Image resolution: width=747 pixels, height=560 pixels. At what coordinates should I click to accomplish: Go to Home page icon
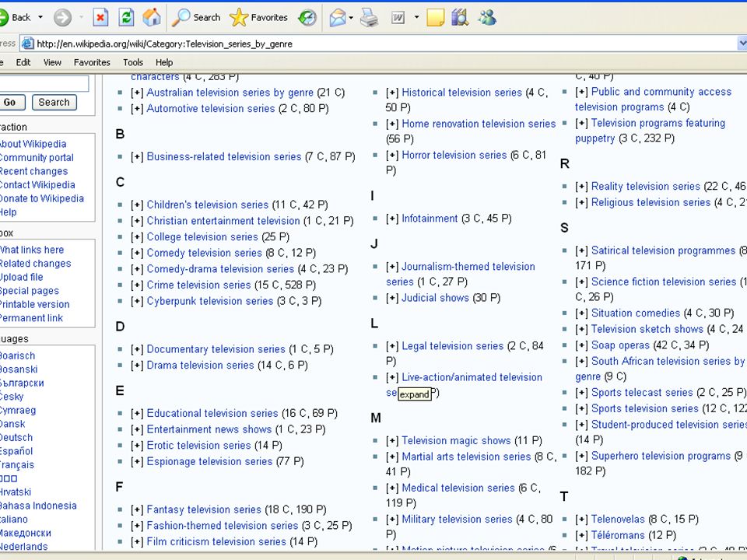tap(152, 18)
